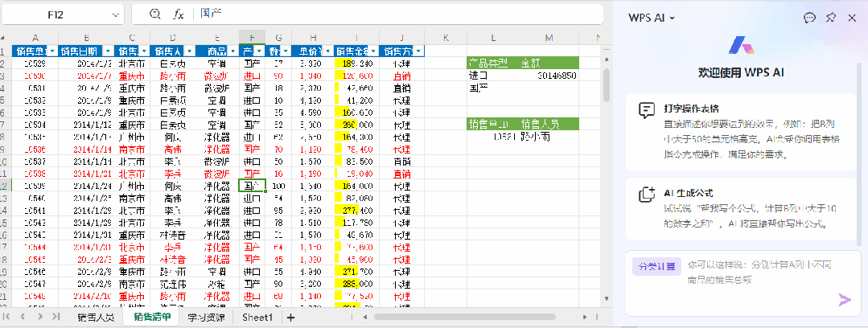This screenshot has width=868, height=328.
Task: Open filter dropdown on 单价 column header
Action: (x=327, y=51)
